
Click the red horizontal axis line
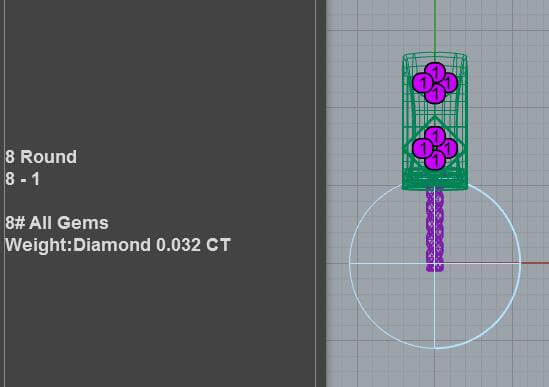(x=535, y=263)
